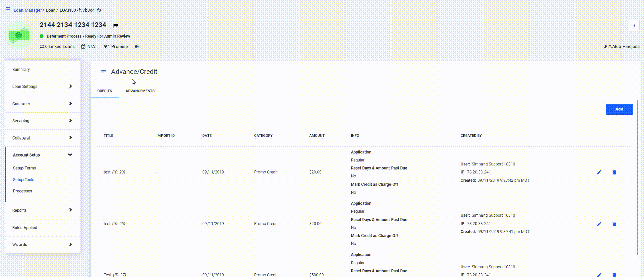Screen dimensions: 644x277
Task: Edit the test ID 23 credit
Action: coord(599,172)
